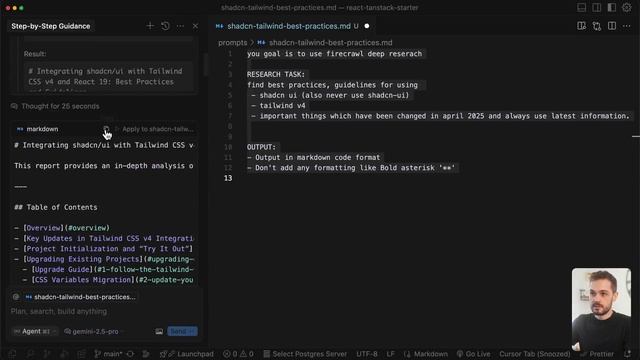Click Prettier formatter status item

pos(597,354)
